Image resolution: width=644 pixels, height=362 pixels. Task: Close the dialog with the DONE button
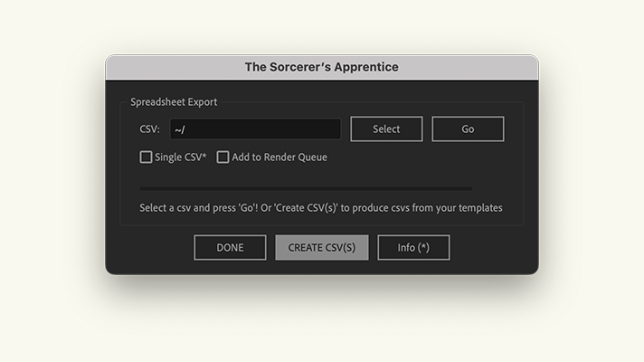[x=230, y=247]
